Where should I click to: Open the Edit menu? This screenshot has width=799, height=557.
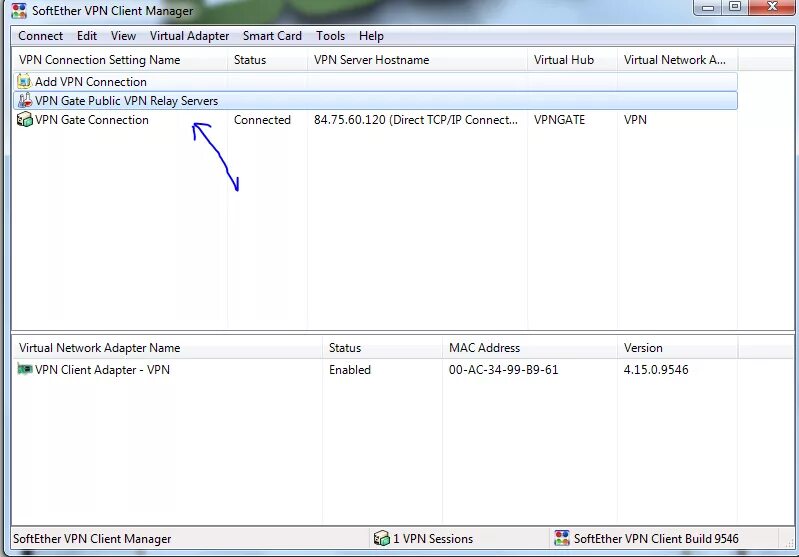tap(87, 36)
